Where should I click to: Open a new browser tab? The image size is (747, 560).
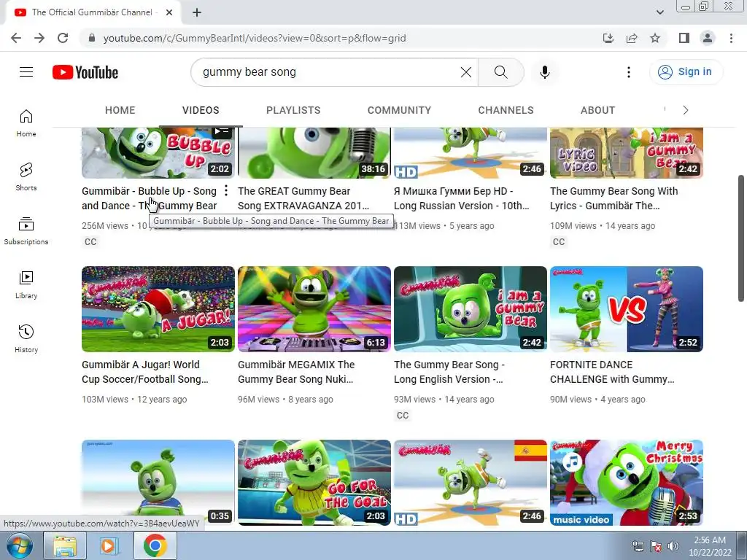coord(197,12)
